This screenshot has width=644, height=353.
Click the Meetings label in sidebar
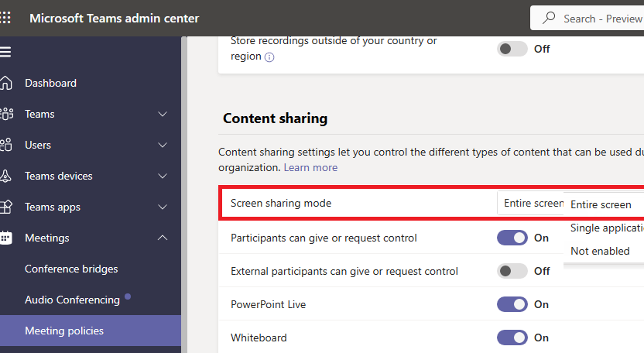pos(47,238)
